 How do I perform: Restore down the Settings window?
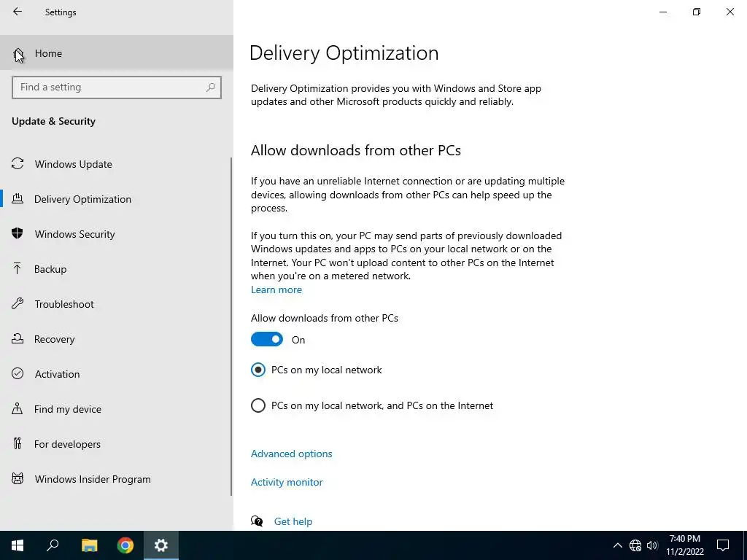(x=697, y=12)
